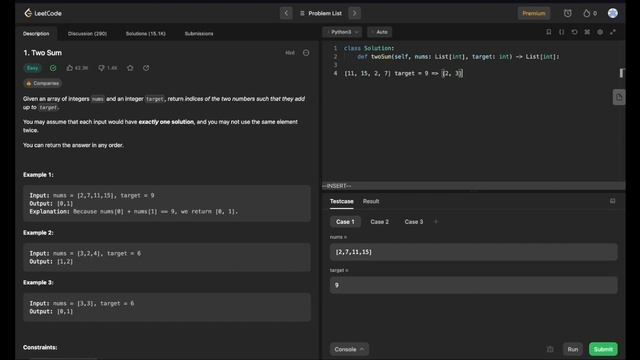640x360 pixels.
Task: Format code with the braces icon
Action: pos(562,32)
